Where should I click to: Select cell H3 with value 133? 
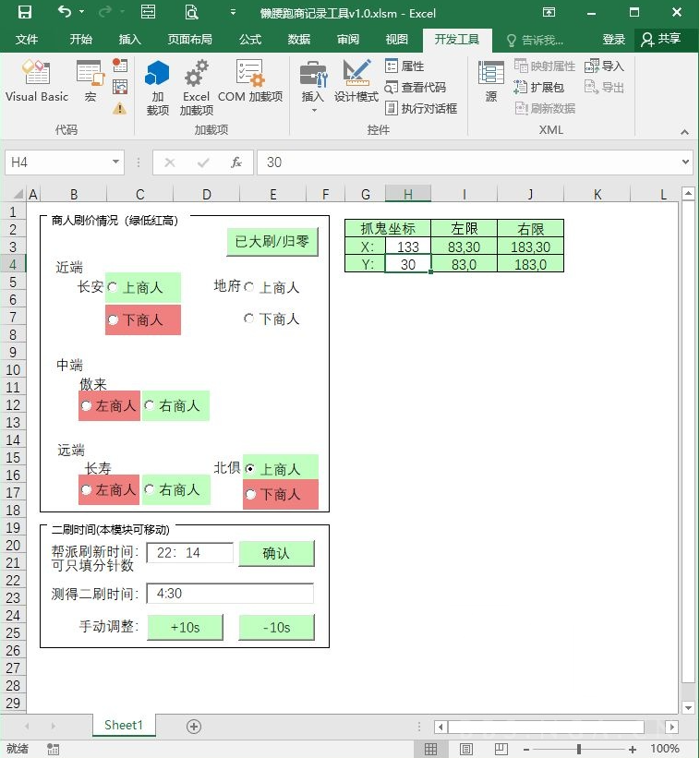(x=408, y=247)
